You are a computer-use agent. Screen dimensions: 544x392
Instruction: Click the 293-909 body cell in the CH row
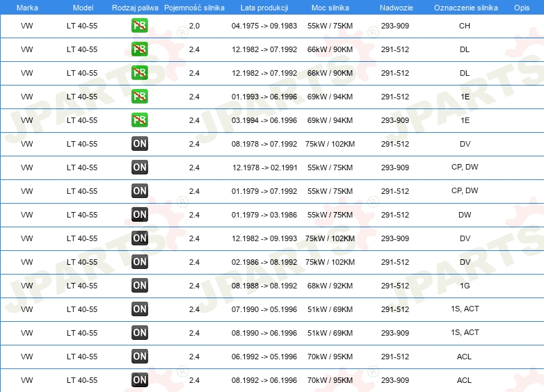395,26
